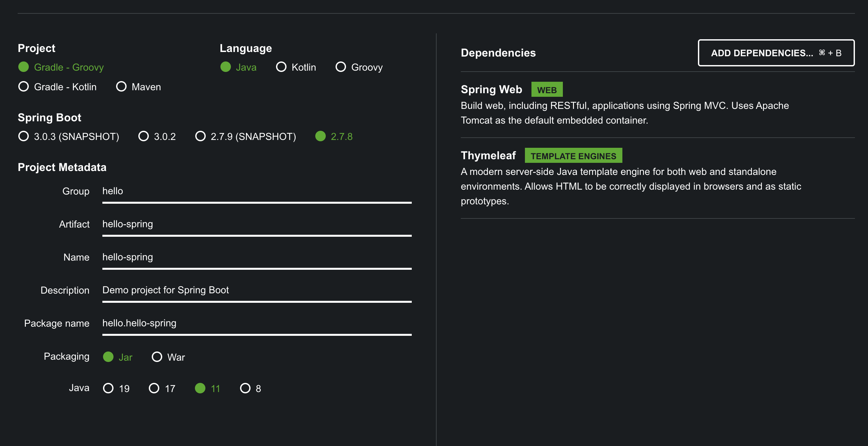Click the WEB category tag
The width and height of the screenshot is (868, 446).
point(547,90)
